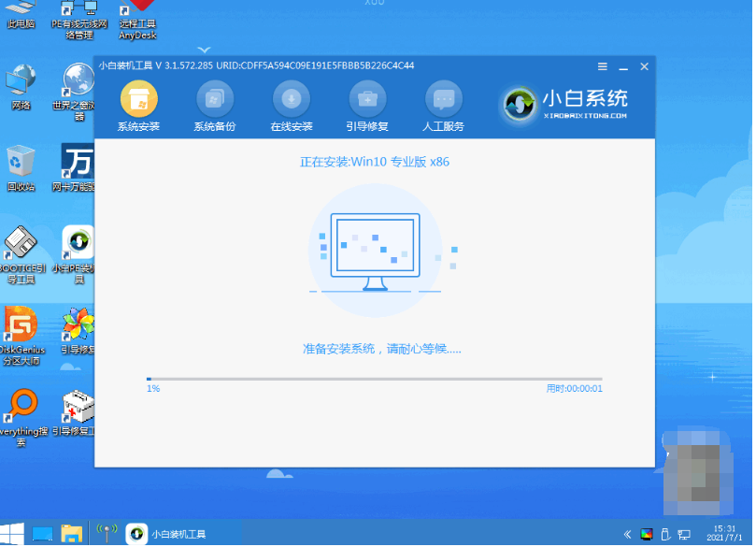Minimize the 小白装机工具 window
This screenshot has width=756, height=547.
click(623, 67)
